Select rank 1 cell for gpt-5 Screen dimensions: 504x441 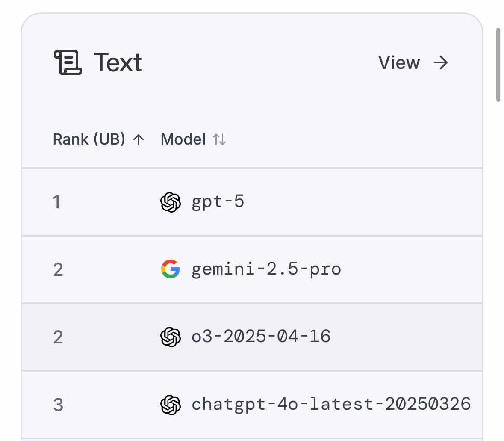(x=56, y=202)
